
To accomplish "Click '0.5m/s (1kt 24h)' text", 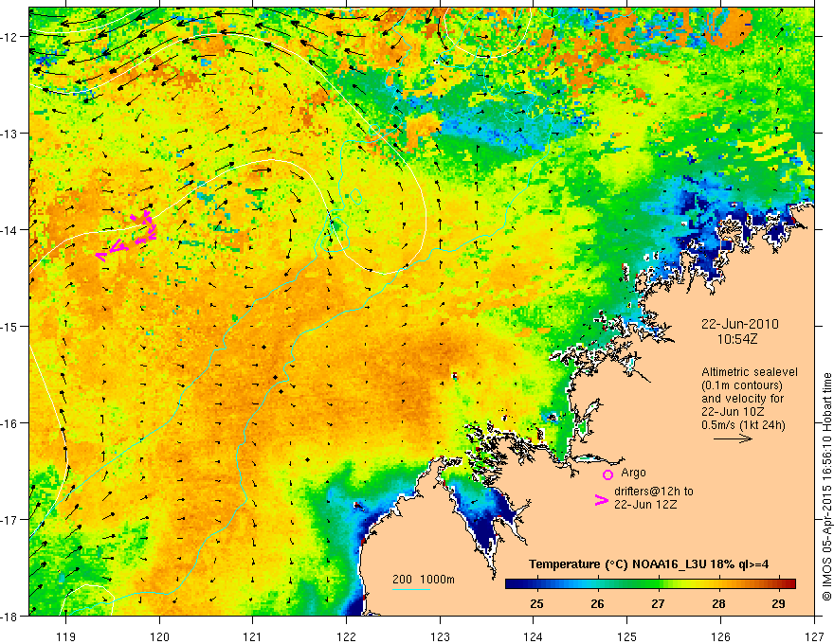I will pos(743,425).
